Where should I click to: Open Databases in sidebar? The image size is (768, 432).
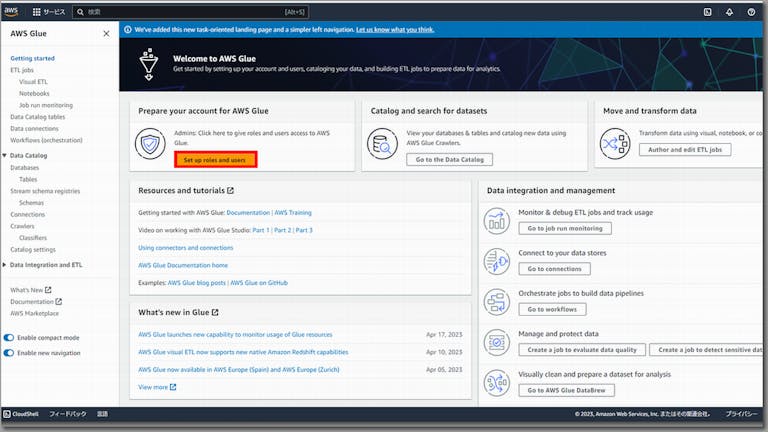pyautogui.click(x=24, y=168)
